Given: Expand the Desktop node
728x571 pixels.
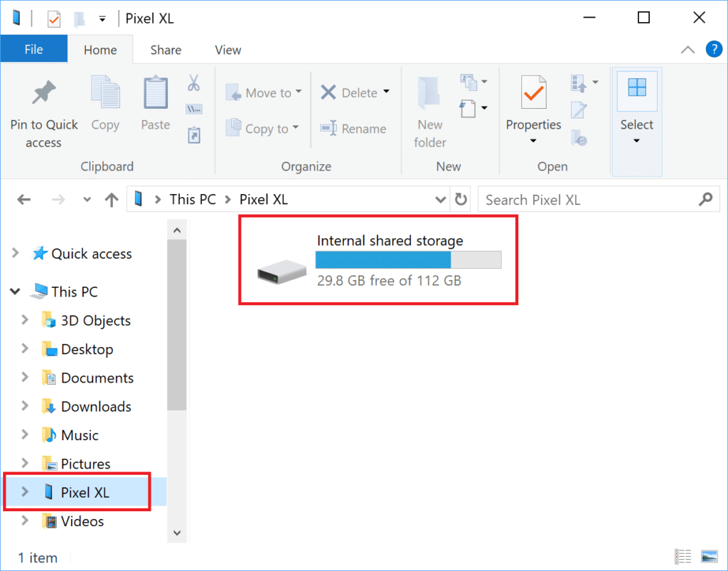Looking at the screenshot, I should click(x=25, y=348).
